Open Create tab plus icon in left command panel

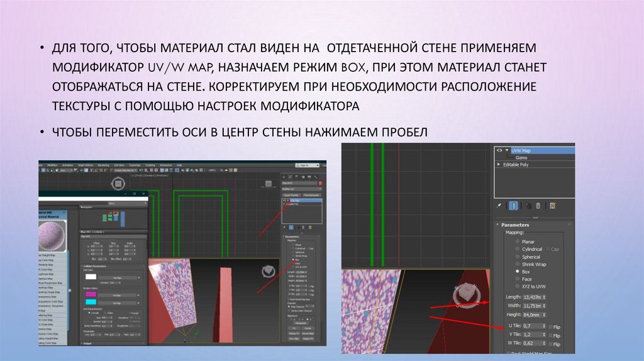[284, 177]
